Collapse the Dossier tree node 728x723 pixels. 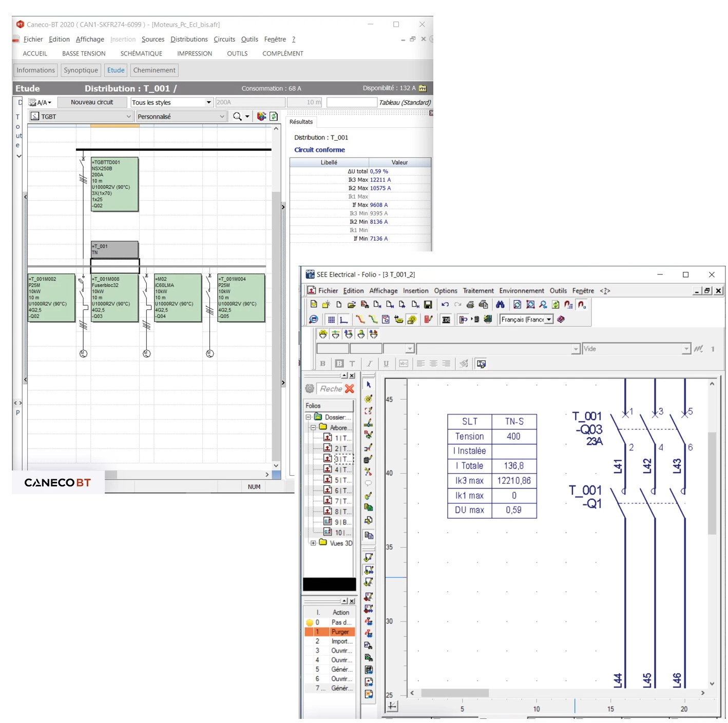(308, 418)
